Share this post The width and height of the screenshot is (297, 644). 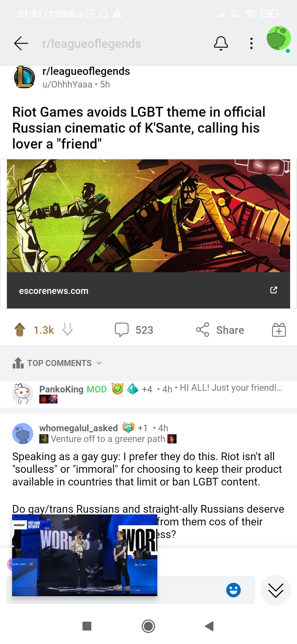point(220,330)
